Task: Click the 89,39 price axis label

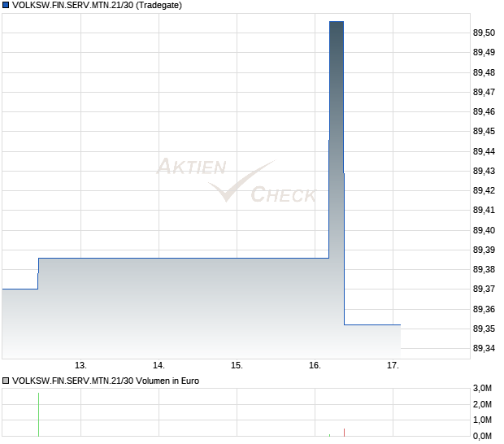Action: tap(484, 250)
